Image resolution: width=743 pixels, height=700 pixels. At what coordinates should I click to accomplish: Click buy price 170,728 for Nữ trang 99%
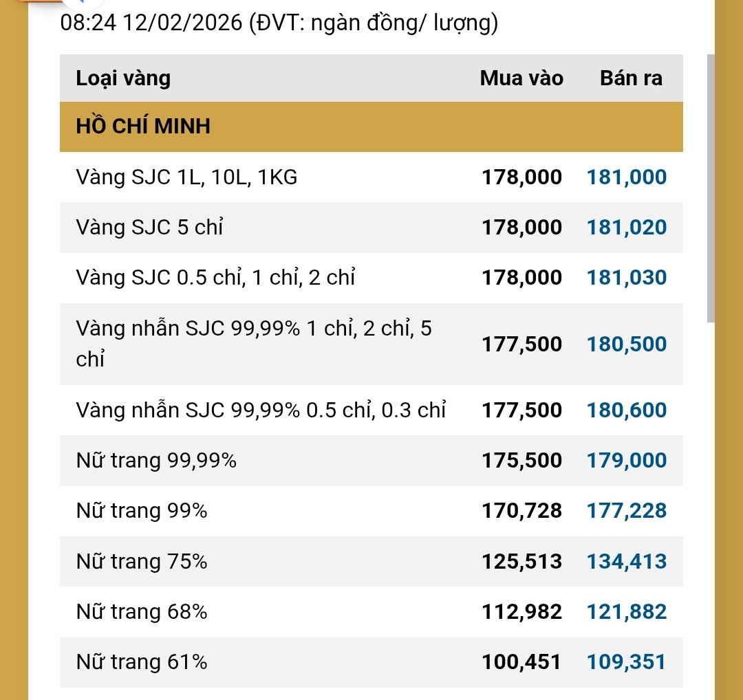point(521,511)
